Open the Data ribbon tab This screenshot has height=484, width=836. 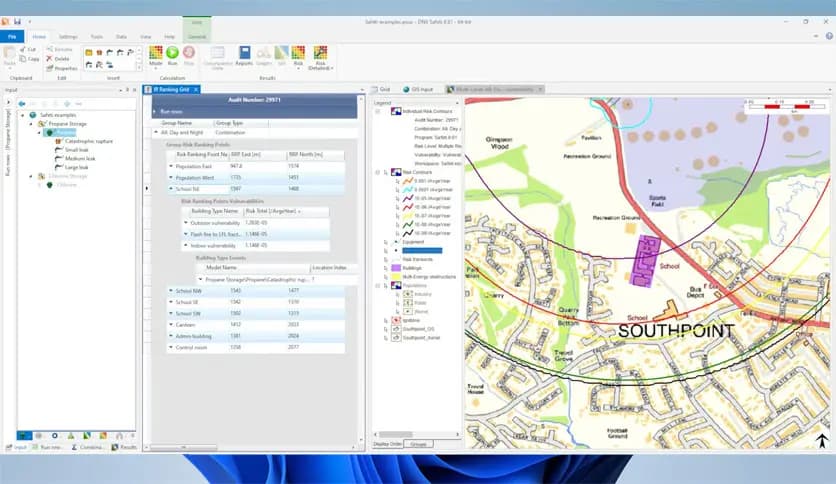pos(122,37)
